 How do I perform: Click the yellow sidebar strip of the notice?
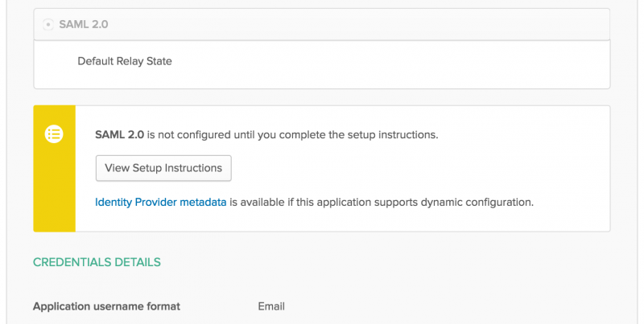[54, 169]
